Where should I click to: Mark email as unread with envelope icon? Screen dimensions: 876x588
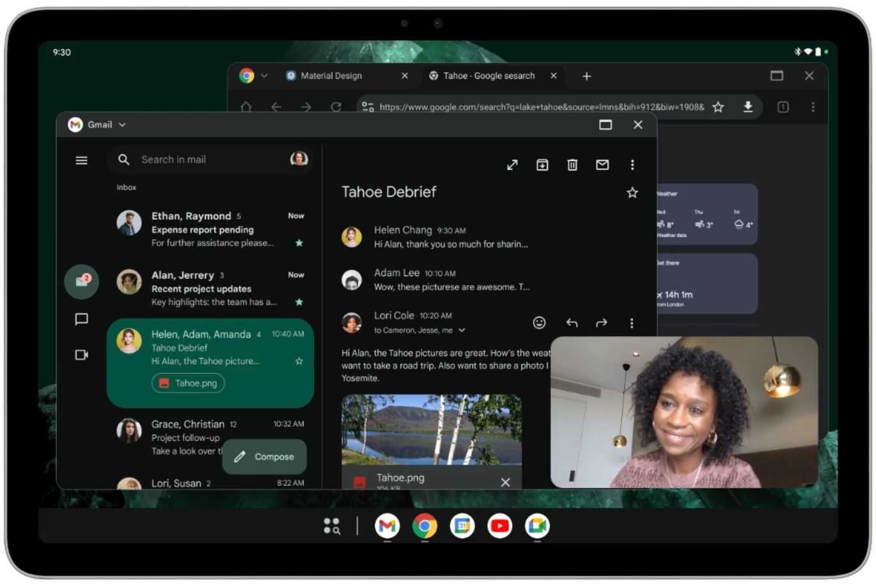click(x=602, y=165)
